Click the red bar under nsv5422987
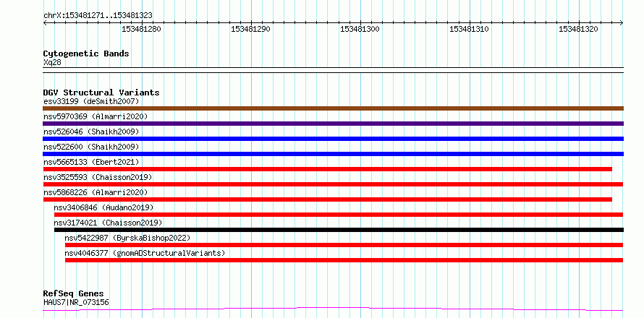This screenshot has height=318, width=644. pos(344,245)
